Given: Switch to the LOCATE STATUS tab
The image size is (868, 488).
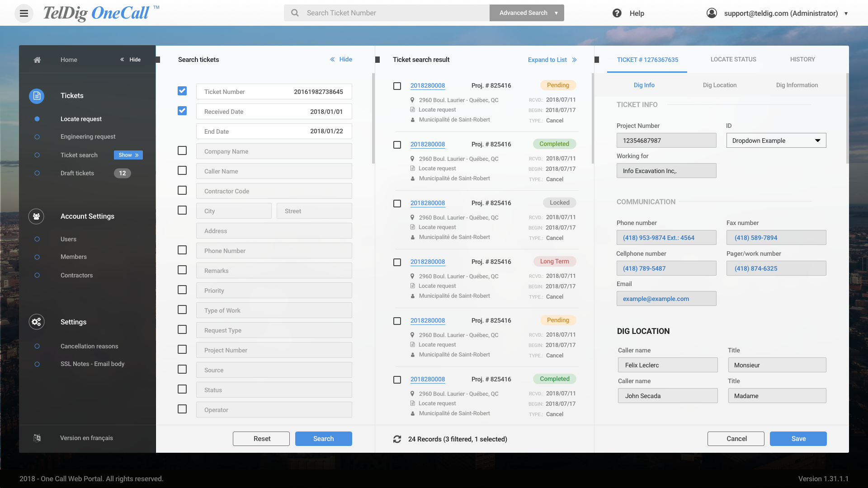Looking at the screenshot, I should tap(733, 59).
